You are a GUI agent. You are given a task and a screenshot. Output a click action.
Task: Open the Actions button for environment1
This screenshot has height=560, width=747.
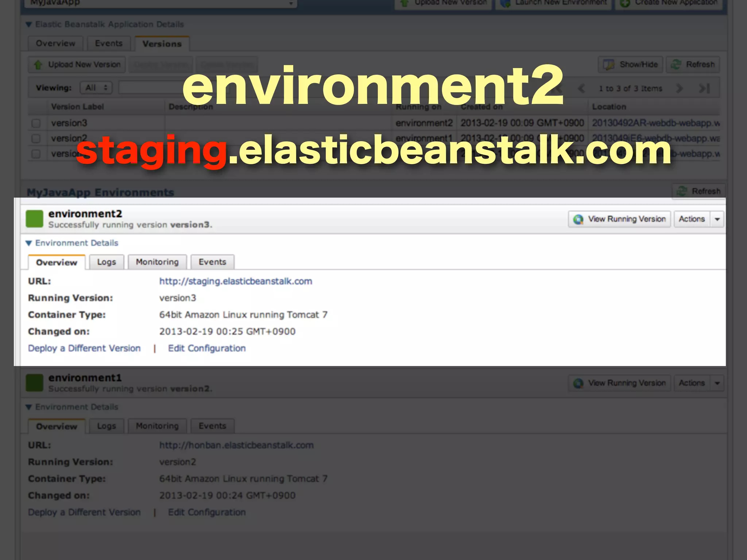(692, 383)
